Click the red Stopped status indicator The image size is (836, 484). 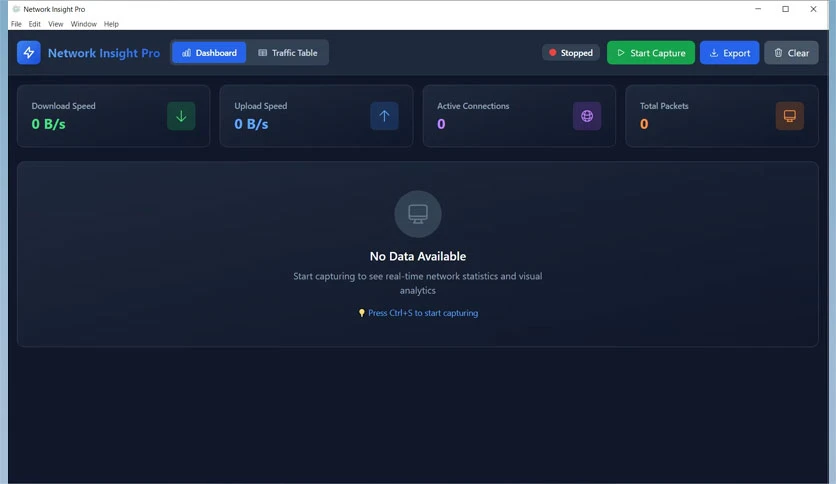[x=571, y=53]
